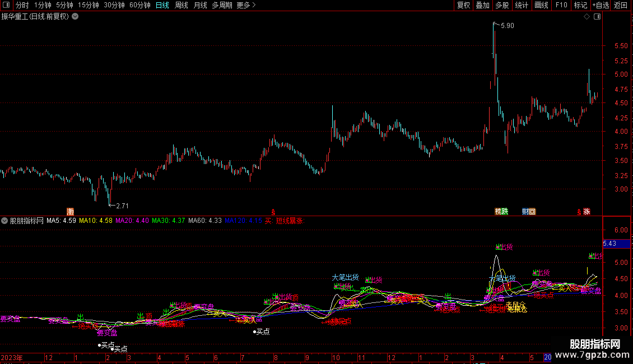Switch to 分时 chart view
Viewport: 633px width, 364px height.
coord(22,5)
